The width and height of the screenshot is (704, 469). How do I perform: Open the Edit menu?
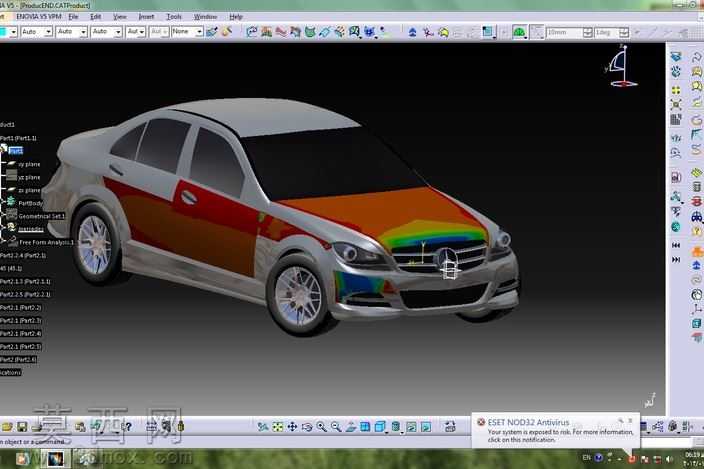96,17
